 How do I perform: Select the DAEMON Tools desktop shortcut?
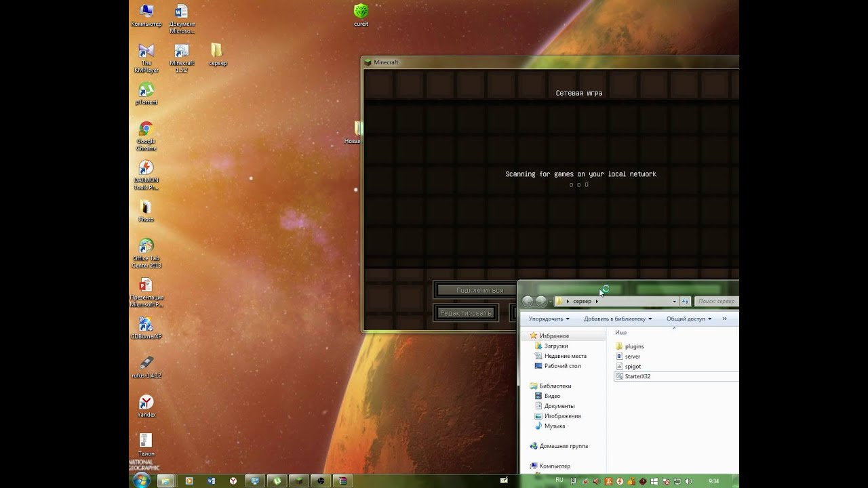[x=146, y=175]
